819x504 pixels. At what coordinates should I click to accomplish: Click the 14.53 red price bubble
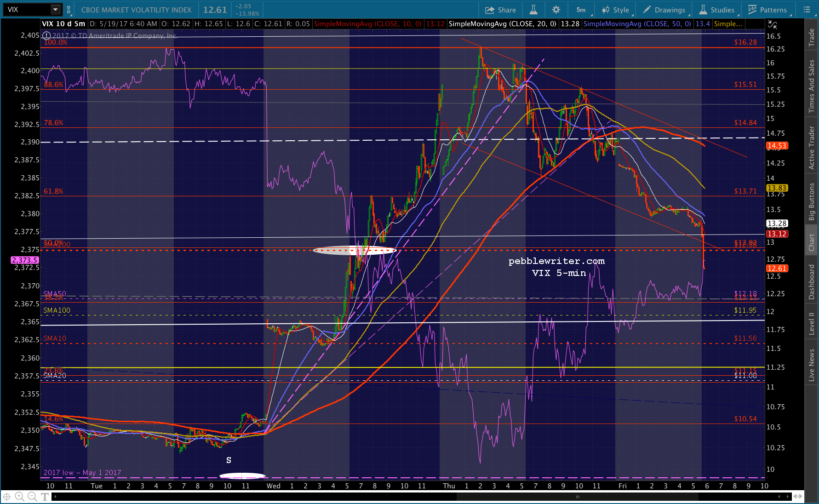pyautogui.click(x=777, y=146)
